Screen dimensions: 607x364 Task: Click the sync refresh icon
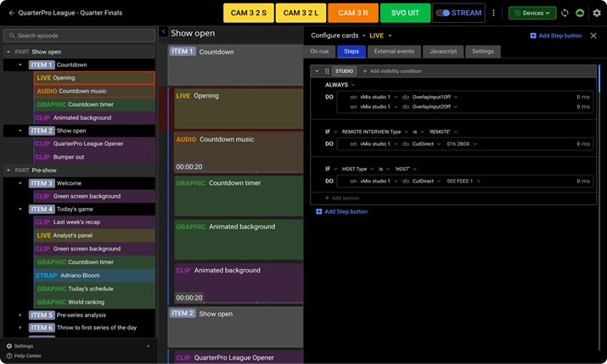point(565,13)
